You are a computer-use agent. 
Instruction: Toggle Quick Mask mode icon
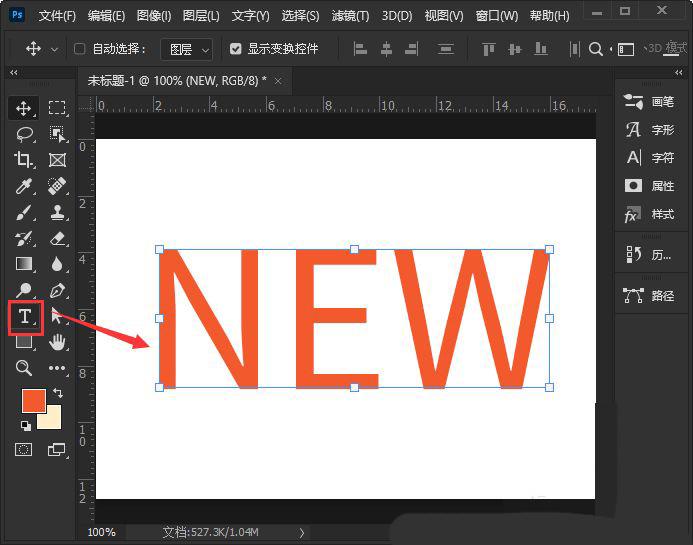tap(23, 450)
